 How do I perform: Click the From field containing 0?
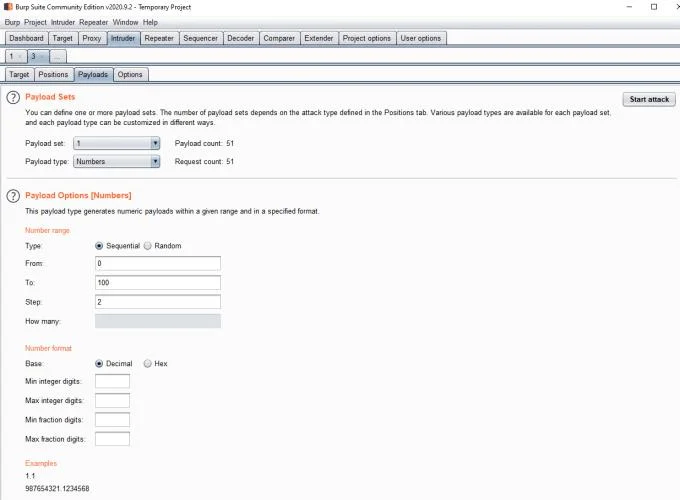tap(158, 263)
